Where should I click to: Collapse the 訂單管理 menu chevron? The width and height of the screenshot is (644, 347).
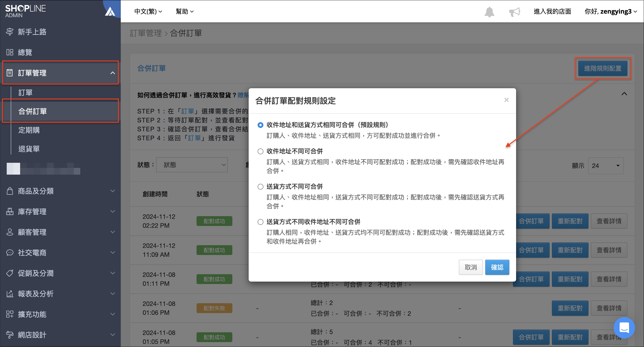pyautogui.click(x=112, y=73)
